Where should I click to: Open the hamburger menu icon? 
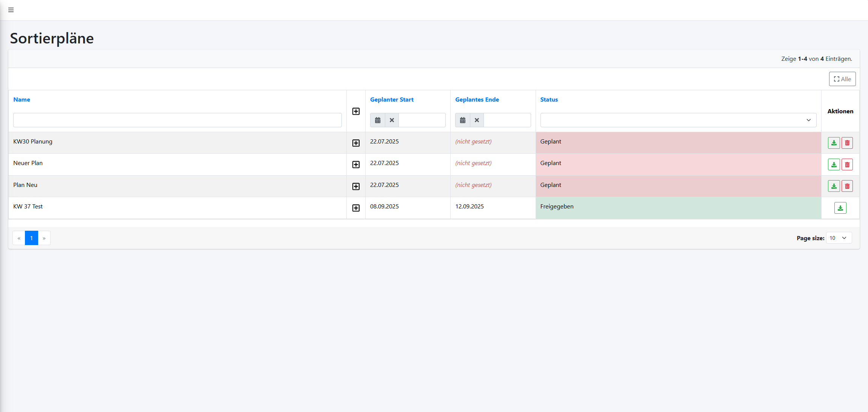(x=11, y=10)
